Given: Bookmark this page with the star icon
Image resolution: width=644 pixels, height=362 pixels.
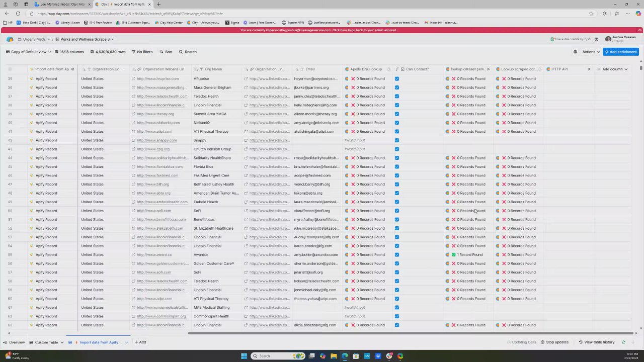Looking at the screenshot, I should point(591,14).
